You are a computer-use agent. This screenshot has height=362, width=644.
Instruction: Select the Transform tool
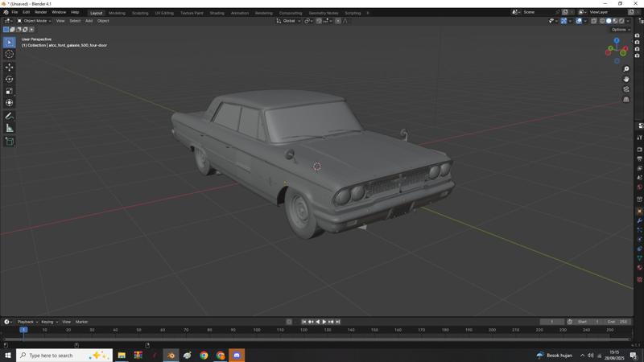9,103
